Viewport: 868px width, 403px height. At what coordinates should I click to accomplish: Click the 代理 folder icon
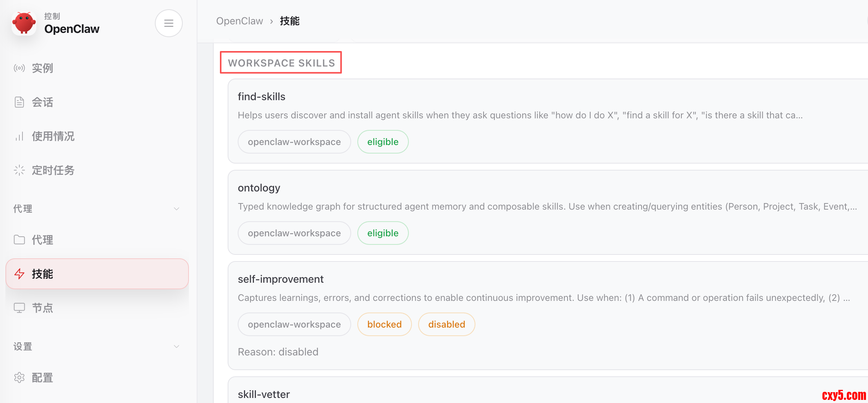tap(19, 240)
